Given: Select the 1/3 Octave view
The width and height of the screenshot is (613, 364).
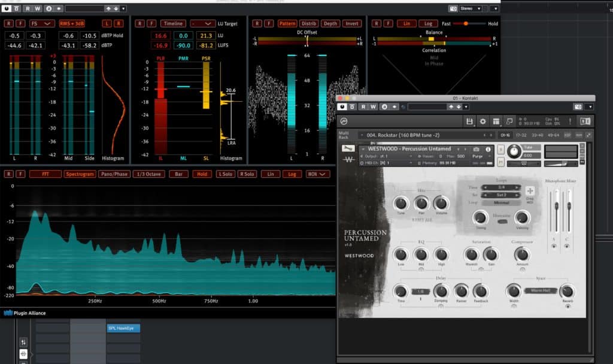Looking at the screenshot, I should (x=148, y=174).
